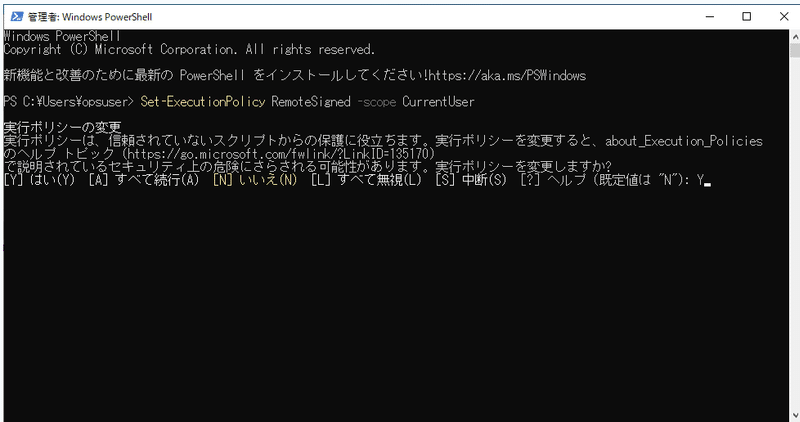Click the 'Copyright (C) Microsoft Corporation' line
This screenshot has width=800, height=422.
[189, 49]
